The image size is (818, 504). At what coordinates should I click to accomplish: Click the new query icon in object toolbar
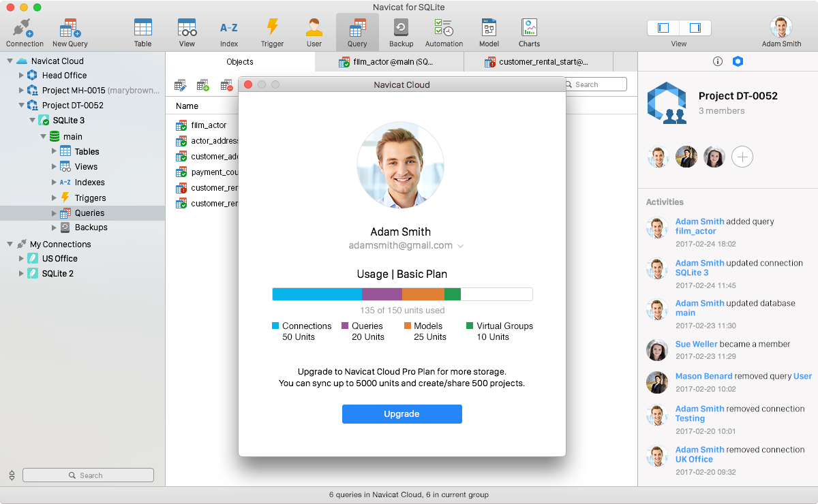[203, 85]
